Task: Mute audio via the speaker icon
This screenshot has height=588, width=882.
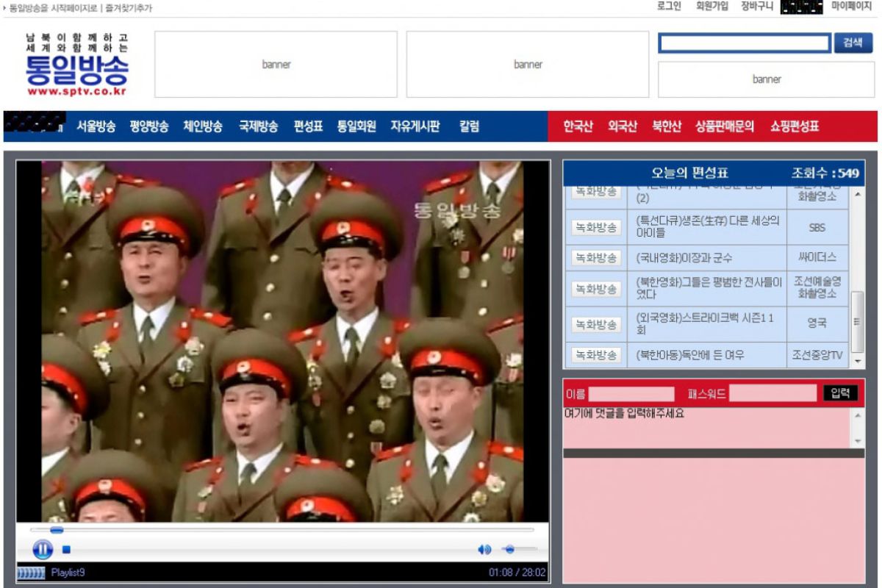Action: pos(484,550)
